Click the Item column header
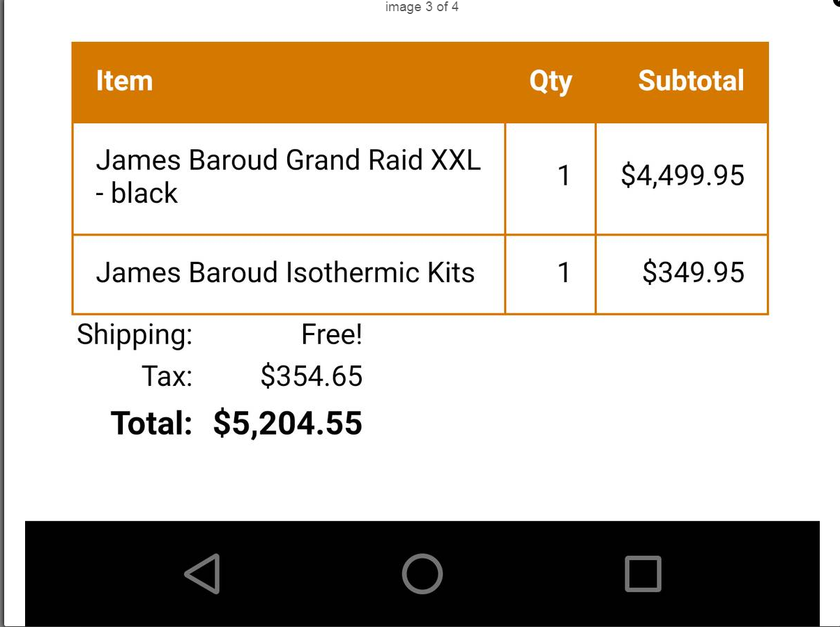The height and width of the screenshot is (627, 840). point(124,81)
